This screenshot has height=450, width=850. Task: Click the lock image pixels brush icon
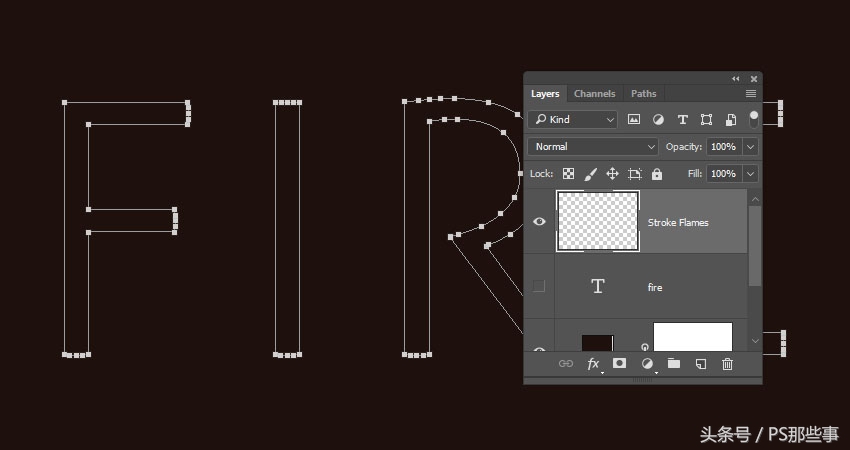(x=590, y=174)
